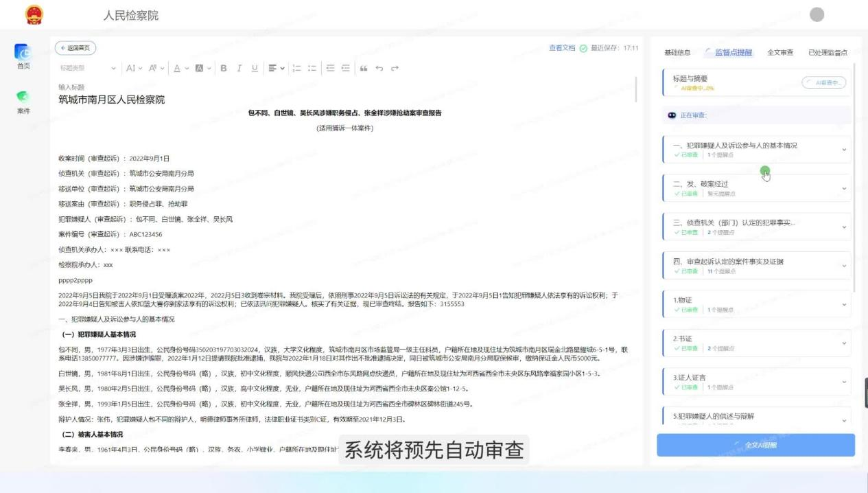
Task: Switch to the 基础信息 tab
Action: click(677, 53)
